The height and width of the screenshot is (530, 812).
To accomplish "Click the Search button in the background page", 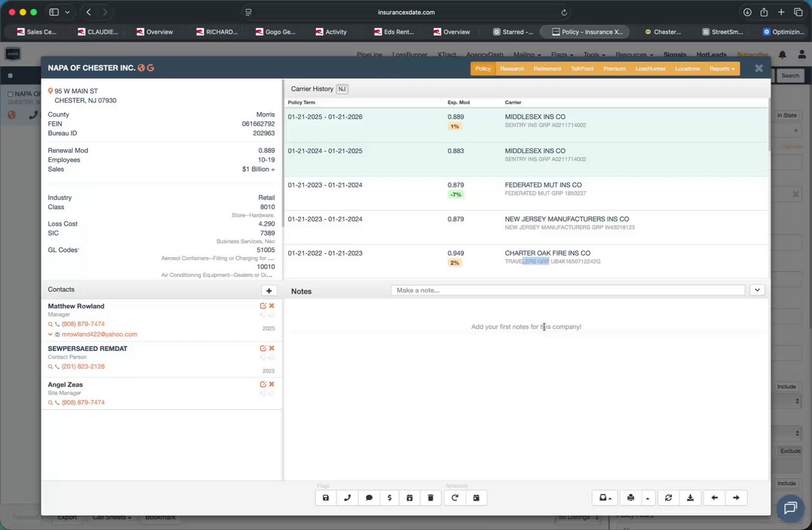I will pos(790,76).
